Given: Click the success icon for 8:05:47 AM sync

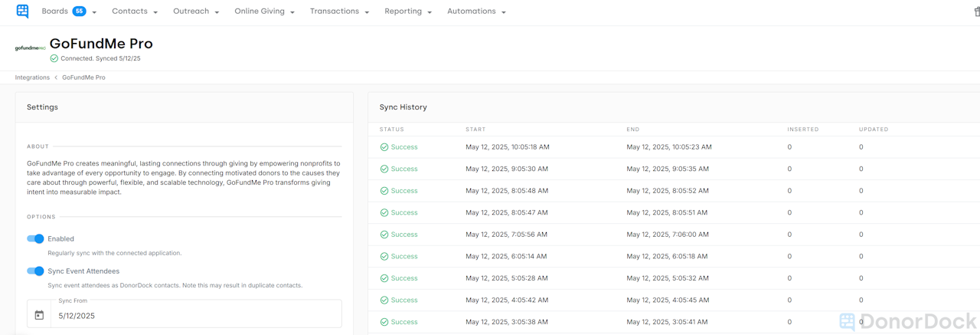Looking at the screenshot, I should (384, 212).
